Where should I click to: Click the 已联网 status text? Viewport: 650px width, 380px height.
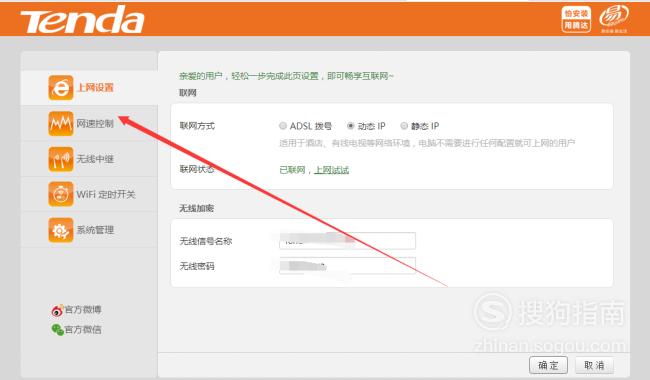pyautogui.click(x=292, y=170)
